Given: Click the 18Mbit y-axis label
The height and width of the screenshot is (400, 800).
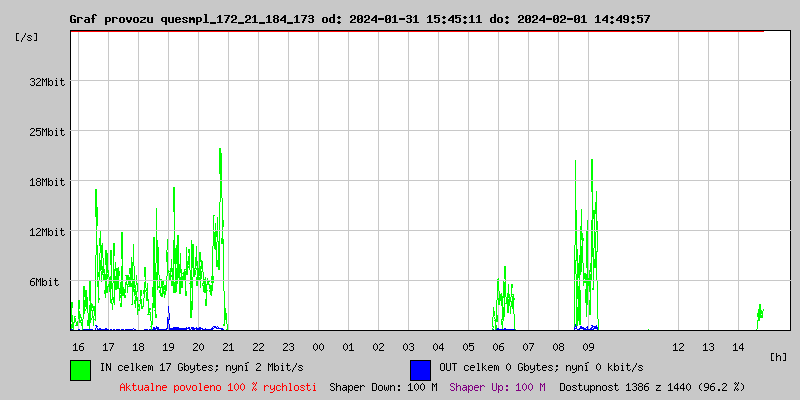Looking at the screenshot, I should [47, 182].
